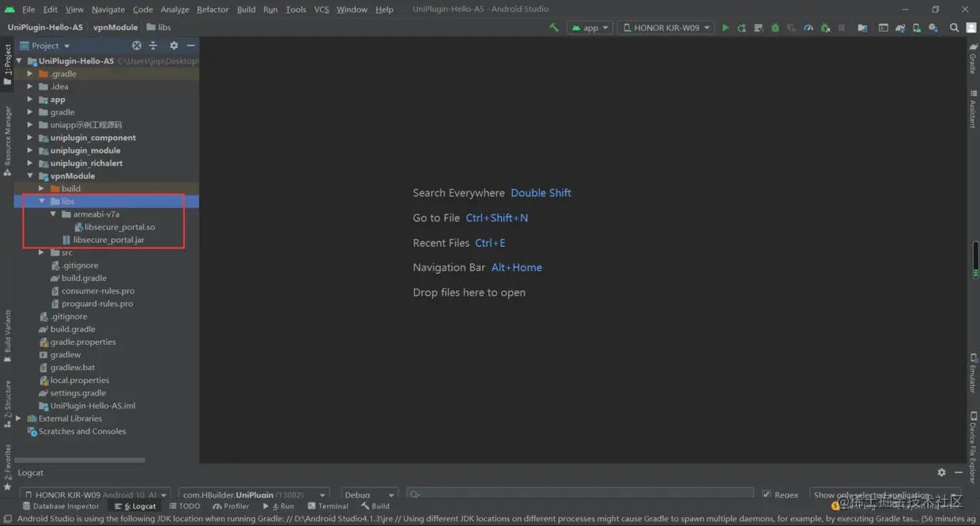Open Project panel gear settings
The width and height of the screenshot is (980, 526).
click(174, 46)
